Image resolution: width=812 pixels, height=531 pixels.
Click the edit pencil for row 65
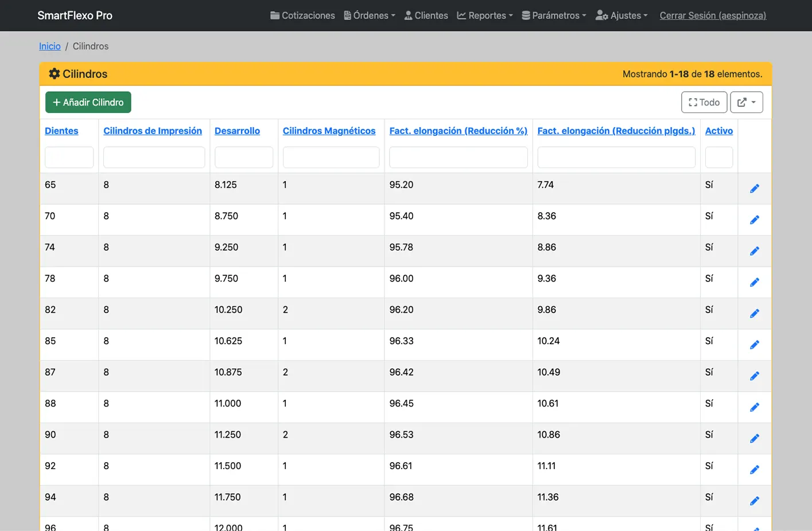tap(754, 189)
